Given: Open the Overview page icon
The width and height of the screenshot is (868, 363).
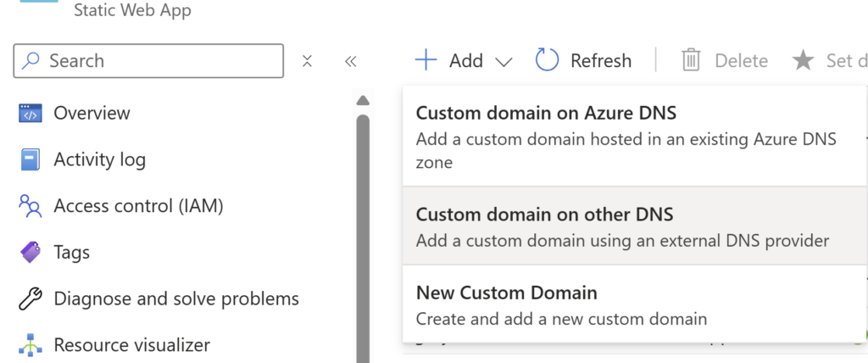Looking at the screenshot, I should [x=30, y=113].
